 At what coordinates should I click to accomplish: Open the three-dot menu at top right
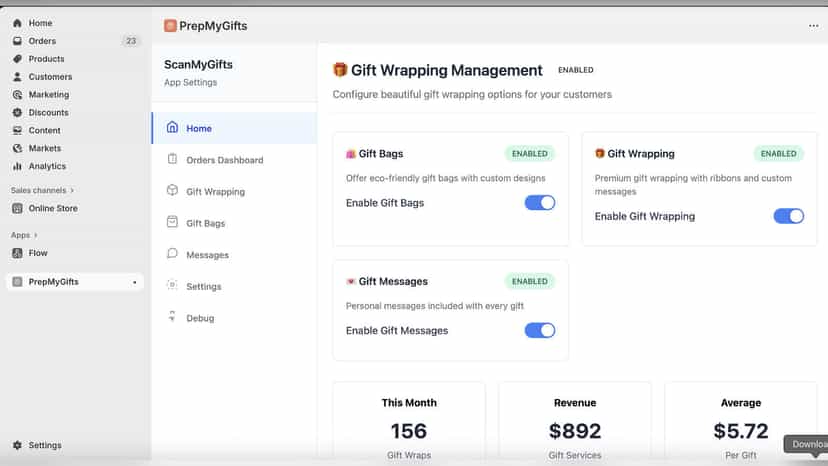pos(813,26)
